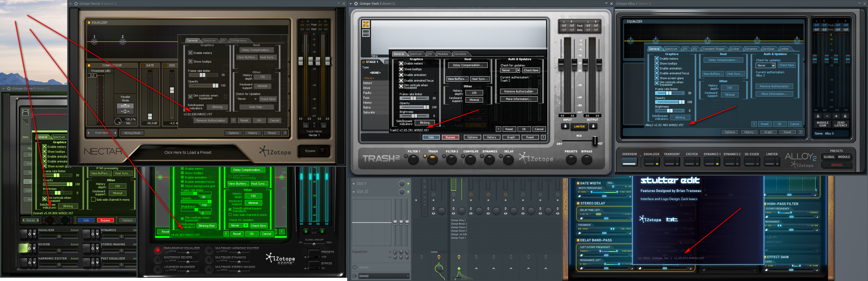
Task: Click the Trash module power icon in Trash 2
Action: click(x=425, y=156)
